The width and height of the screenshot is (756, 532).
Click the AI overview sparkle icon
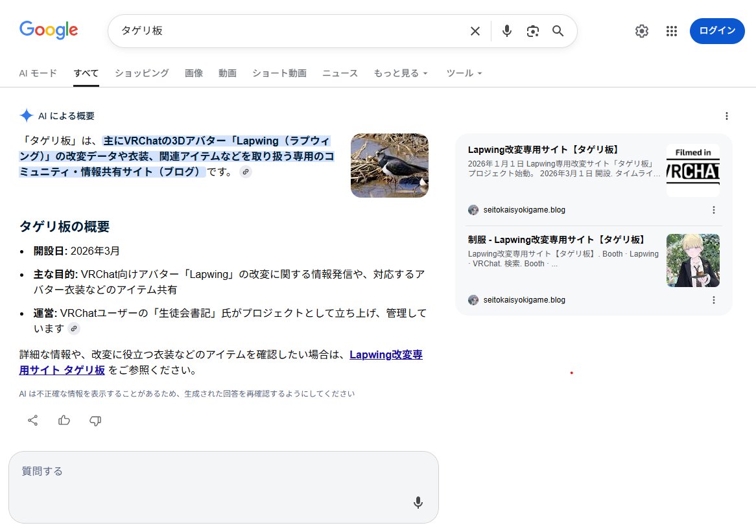click(27, 115)
